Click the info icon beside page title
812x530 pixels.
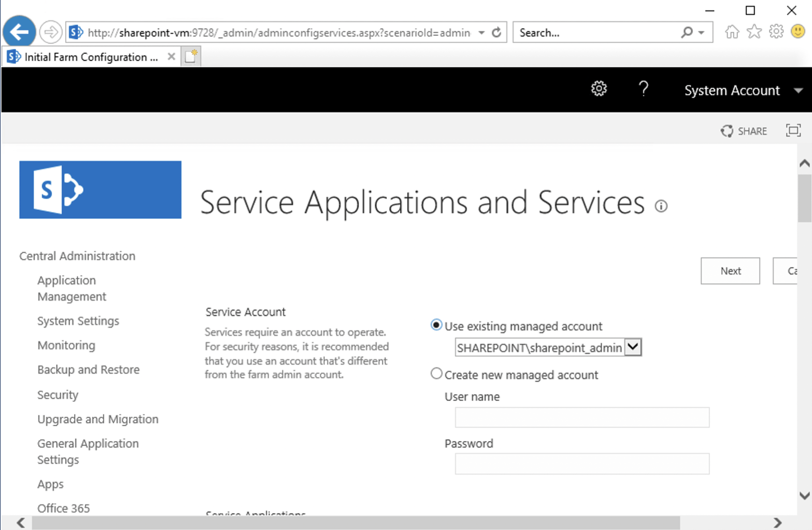[661, 206]
